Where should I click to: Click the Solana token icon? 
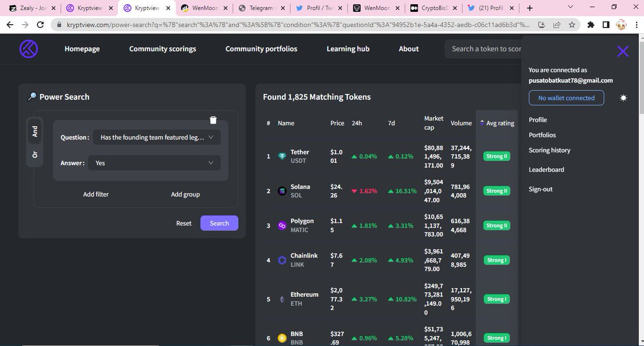[x=282, y=191]
